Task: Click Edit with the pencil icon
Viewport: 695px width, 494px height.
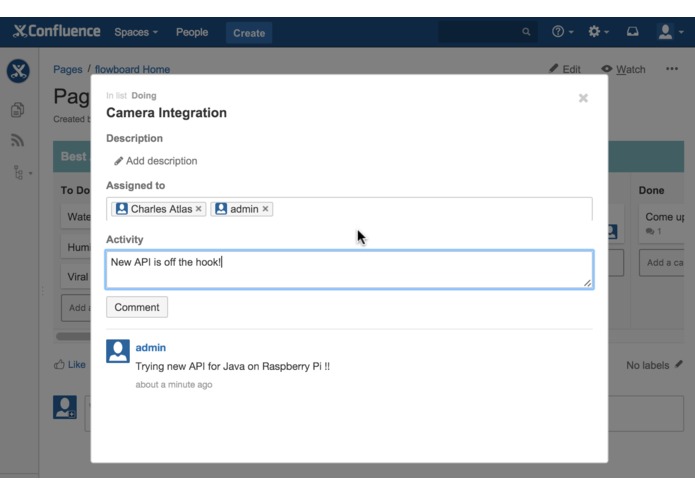Action: [564, 69]
